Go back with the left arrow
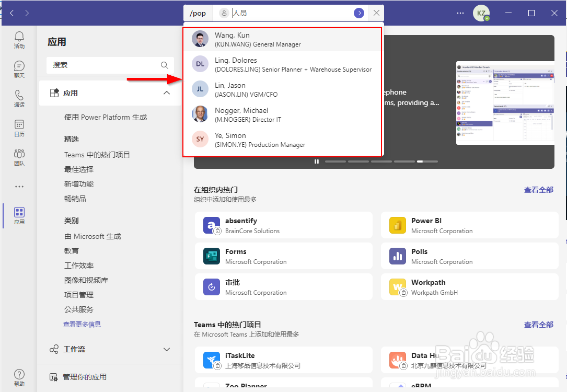This screenshot has width=567, height=392. [12, 13]
